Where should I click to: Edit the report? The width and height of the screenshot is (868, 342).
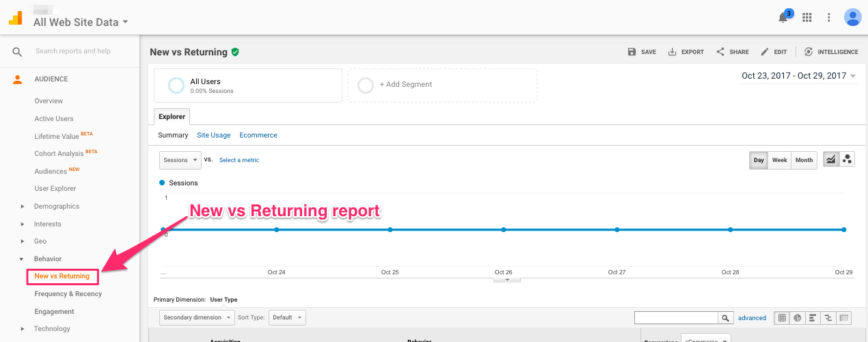tap(774, 52)
